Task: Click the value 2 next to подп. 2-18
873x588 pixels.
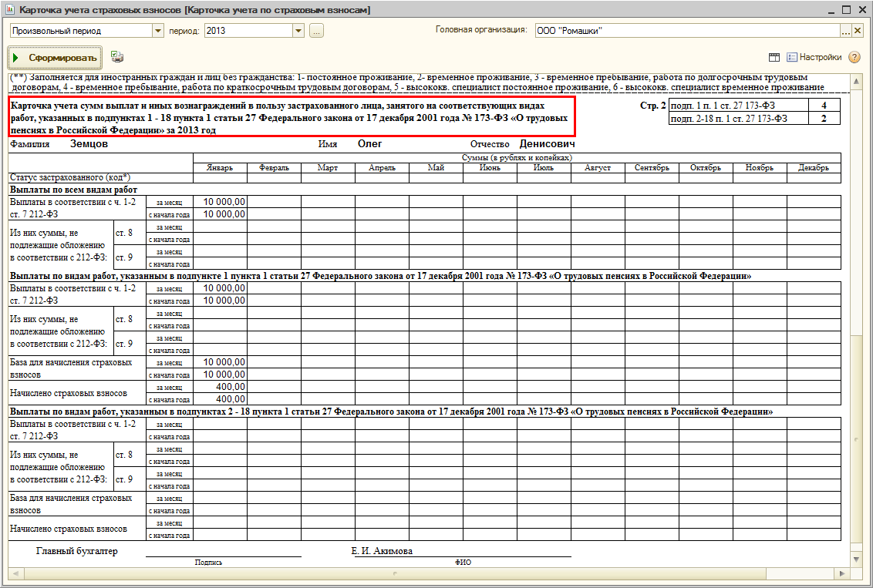Action: pos(822,118)
